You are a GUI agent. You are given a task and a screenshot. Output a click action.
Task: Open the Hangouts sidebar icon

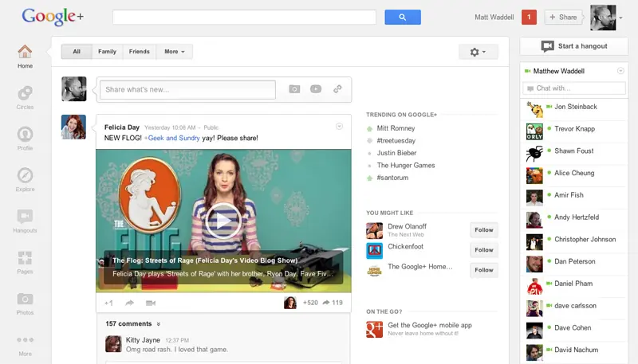click(x=25, y=217)
